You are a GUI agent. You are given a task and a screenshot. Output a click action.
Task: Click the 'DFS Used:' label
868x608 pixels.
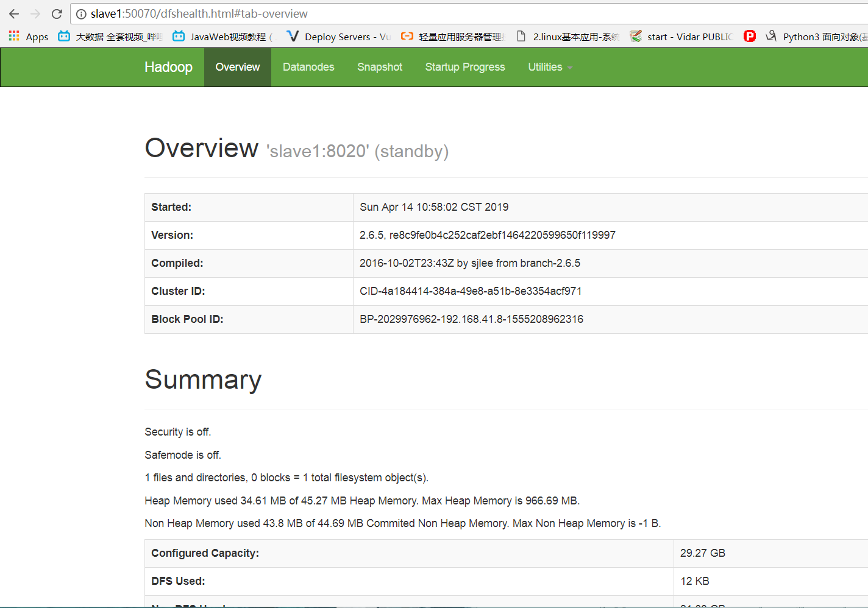pyautogui.click(x=178, y=581)
